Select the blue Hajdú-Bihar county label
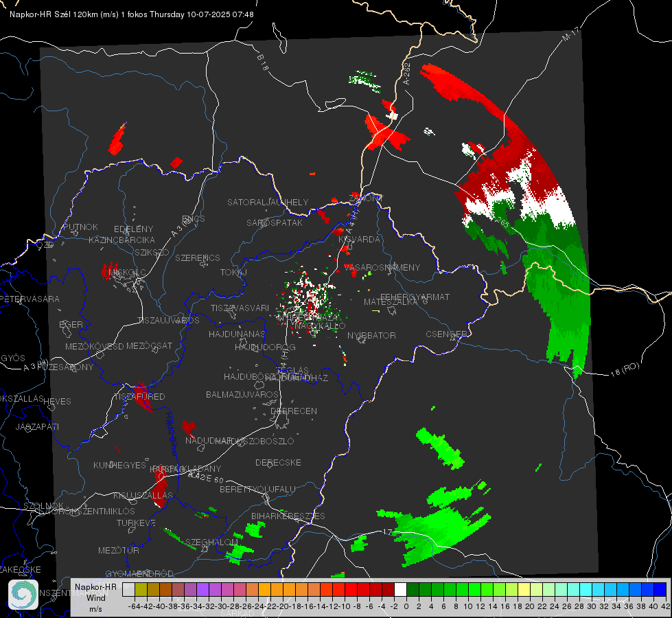This screenshot has height=618, width=672. (172, 434)
